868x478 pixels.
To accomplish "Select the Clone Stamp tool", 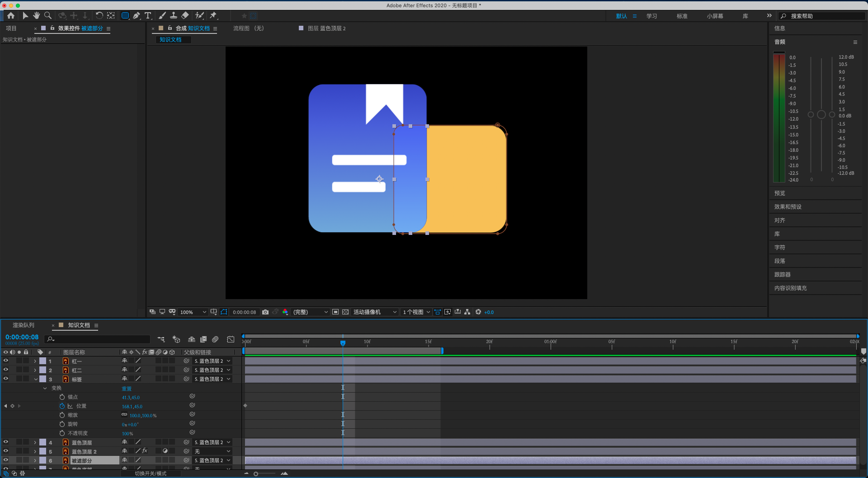I will [173, 16].
